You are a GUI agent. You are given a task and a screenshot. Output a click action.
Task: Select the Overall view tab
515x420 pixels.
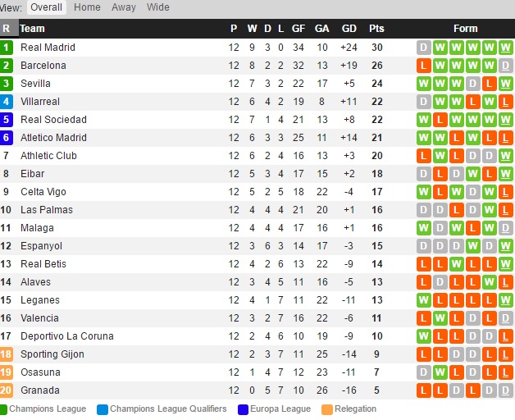click(46, 7)
